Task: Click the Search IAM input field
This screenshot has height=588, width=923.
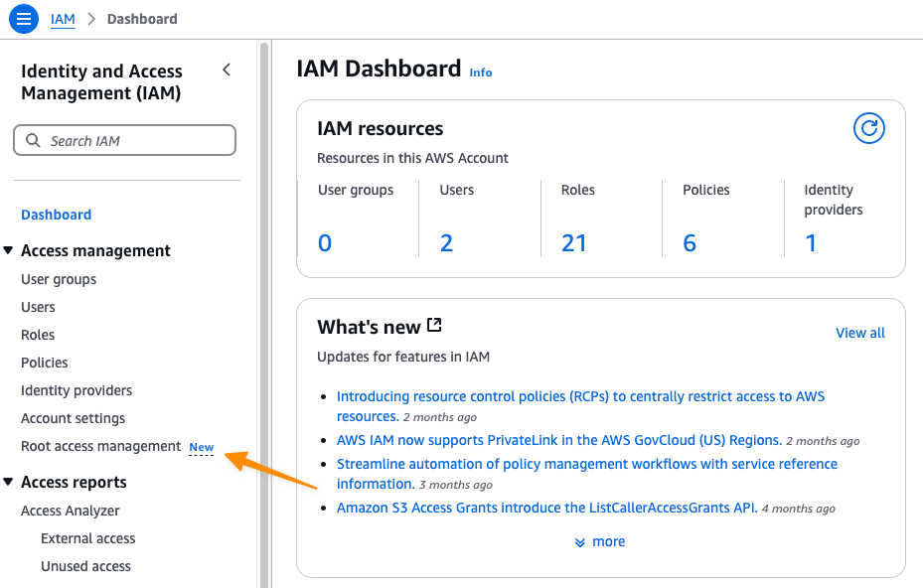Action: click(x=125, y=140)
